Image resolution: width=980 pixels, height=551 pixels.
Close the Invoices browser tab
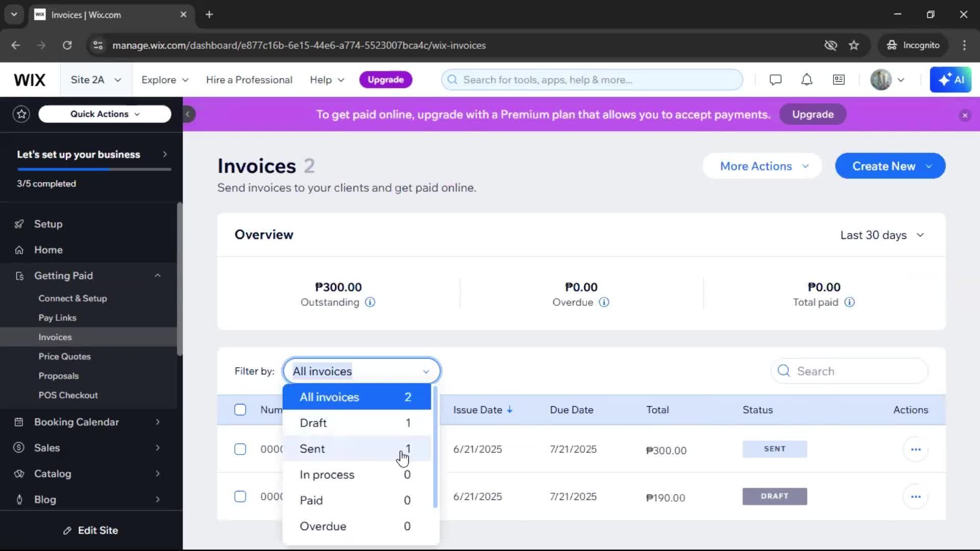[183, 14]
